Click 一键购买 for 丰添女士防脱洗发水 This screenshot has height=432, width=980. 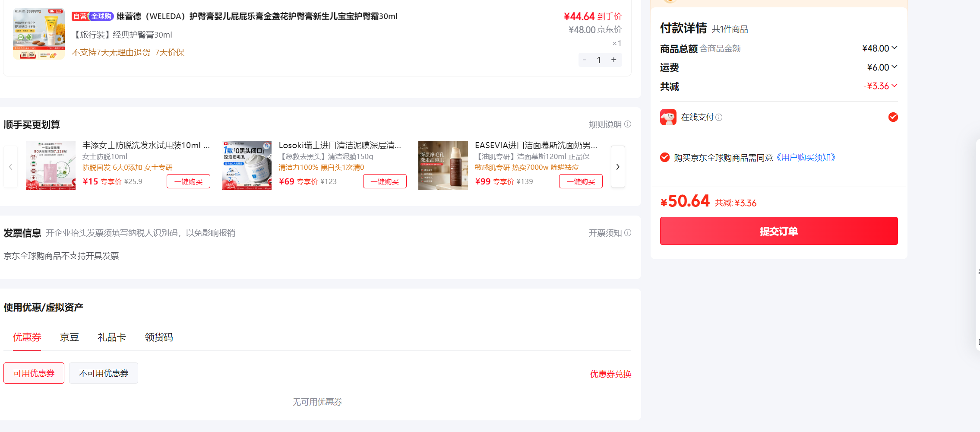click(x=188, y=181)
